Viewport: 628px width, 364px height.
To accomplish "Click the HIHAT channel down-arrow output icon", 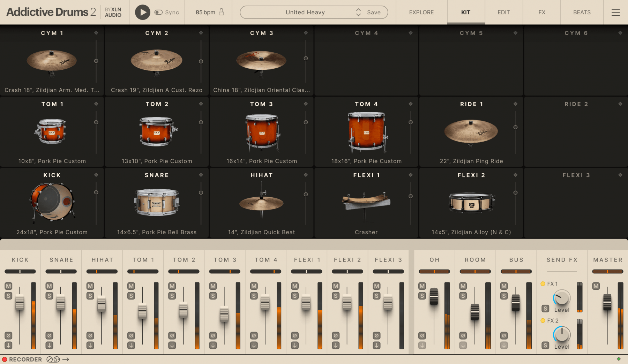I will (90, 345).
